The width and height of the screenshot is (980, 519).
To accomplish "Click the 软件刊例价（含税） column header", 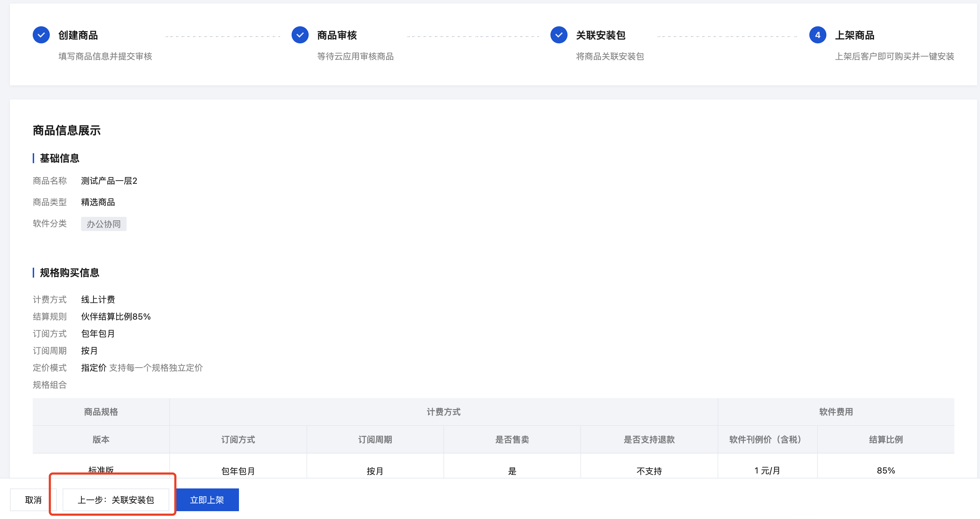I will [x=767, y=439].
